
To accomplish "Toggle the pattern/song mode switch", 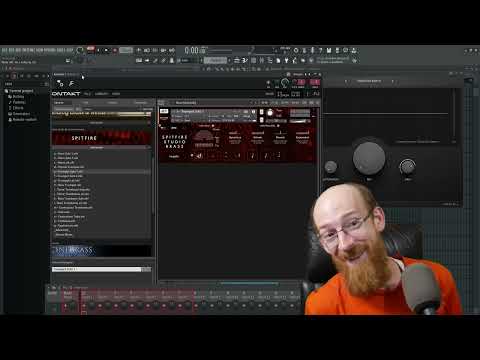I will pyautogui.click(x=91, y=50).
